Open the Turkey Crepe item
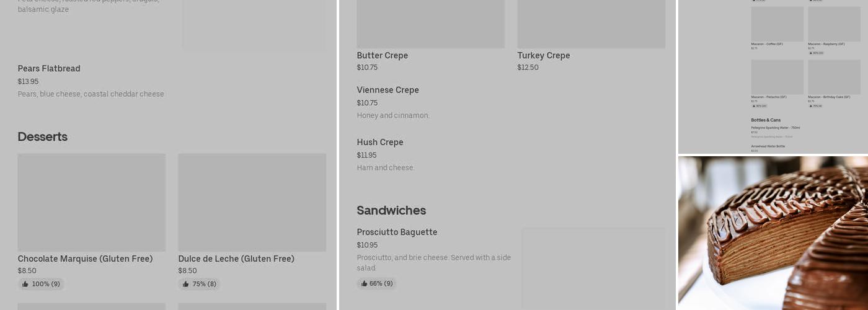Image resolution: width=868 pixels, height=310 pixels. coord(543,56)
